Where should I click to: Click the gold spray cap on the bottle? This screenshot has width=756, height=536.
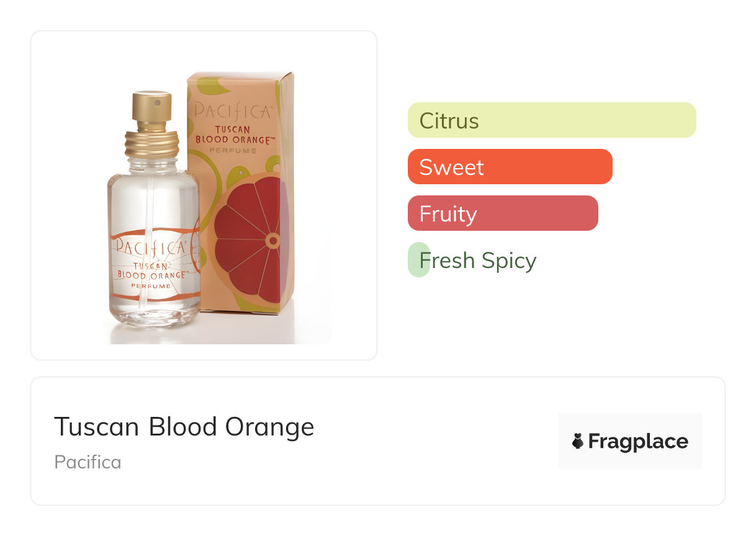[151, 110]
